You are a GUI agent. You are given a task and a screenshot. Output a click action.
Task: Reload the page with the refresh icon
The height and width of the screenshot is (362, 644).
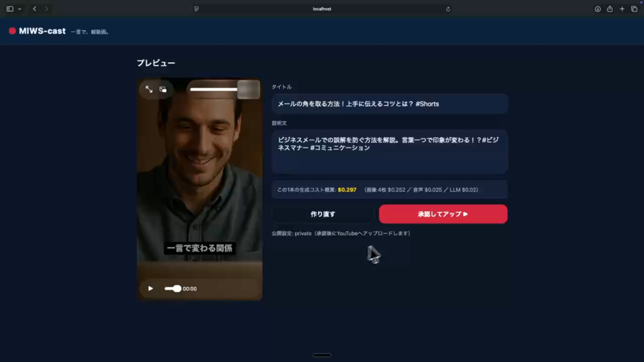[448, 9]
